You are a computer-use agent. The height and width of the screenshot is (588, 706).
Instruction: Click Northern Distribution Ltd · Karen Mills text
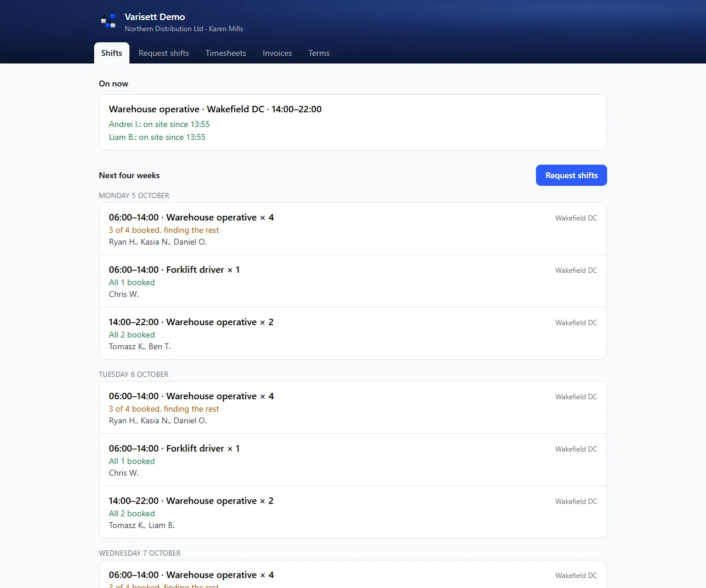pos(184,29)
